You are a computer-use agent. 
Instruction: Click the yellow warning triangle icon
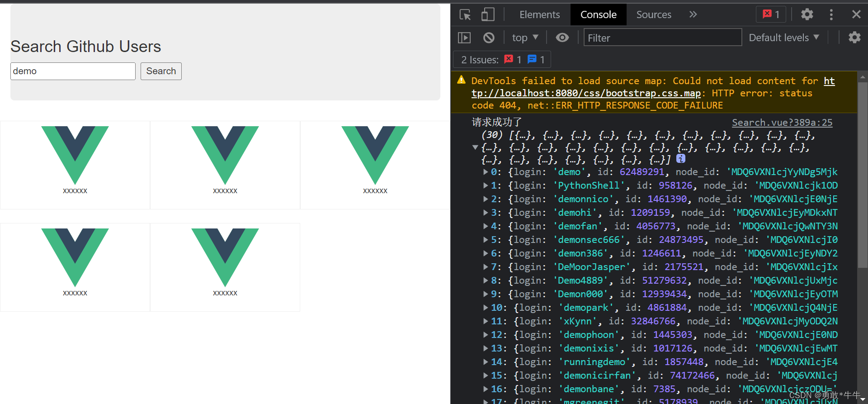461,80
